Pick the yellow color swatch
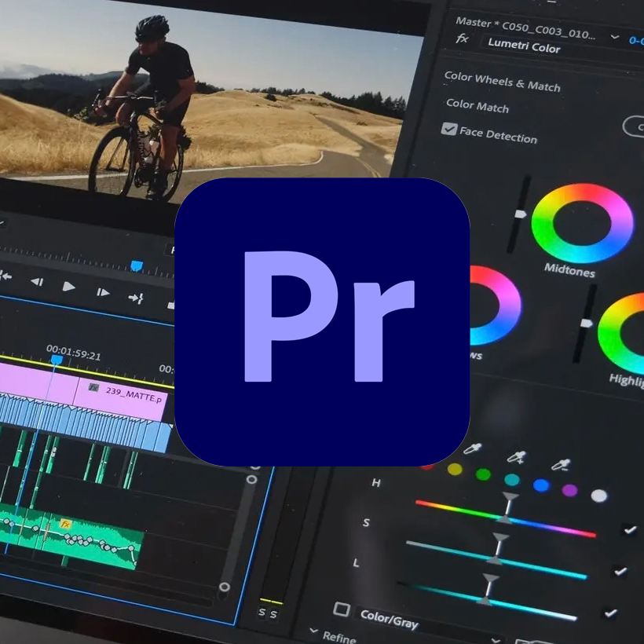The width and height of the screenshot is (644, 644). click(455, 469)
